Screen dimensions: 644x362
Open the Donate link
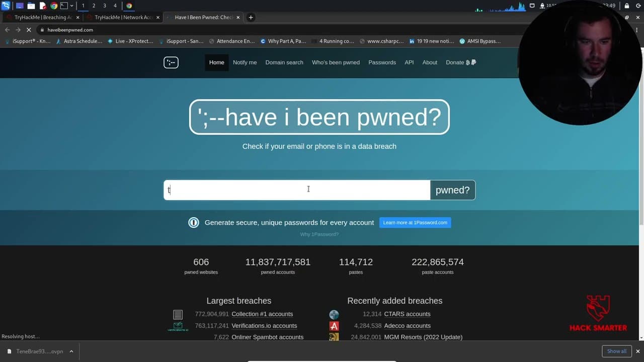point(461,62)
